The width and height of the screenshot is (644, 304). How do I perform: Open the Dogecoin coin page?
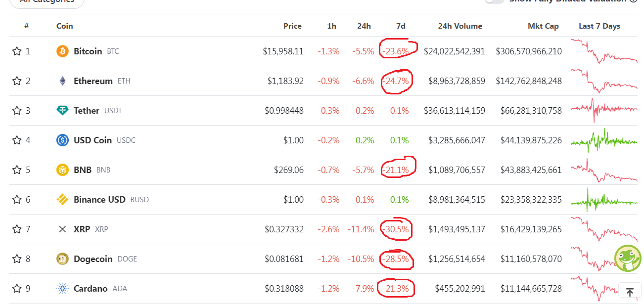(x=93, y=259)
